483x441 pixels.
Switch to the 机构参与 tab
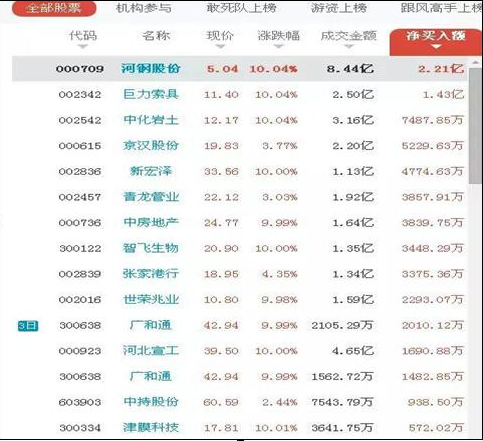[x=144, y=8]
